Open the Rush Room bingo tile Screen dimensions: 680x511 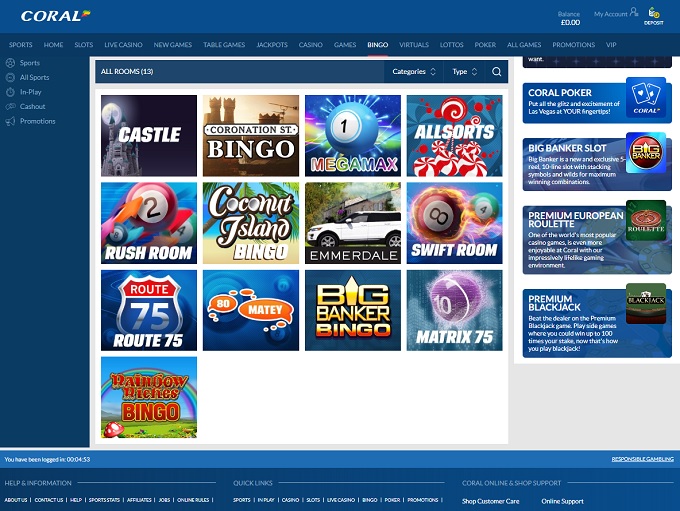[149, 223]
